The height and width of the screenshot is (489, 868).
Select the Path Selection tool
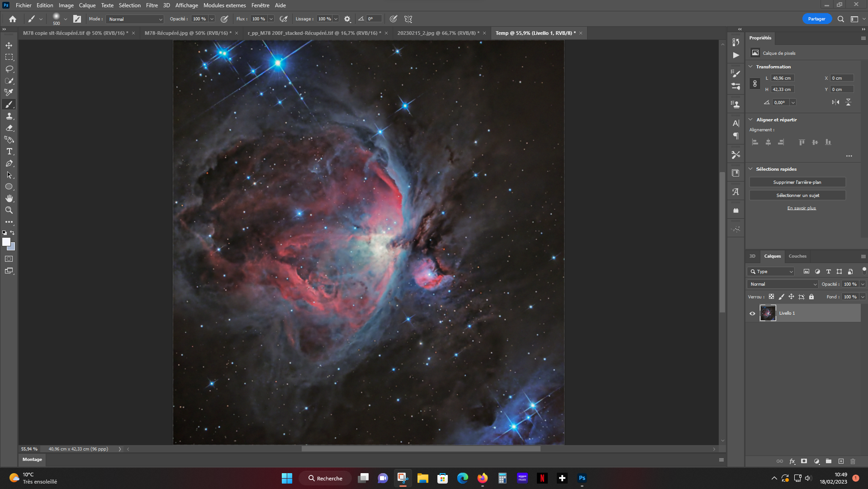point(9,175)
